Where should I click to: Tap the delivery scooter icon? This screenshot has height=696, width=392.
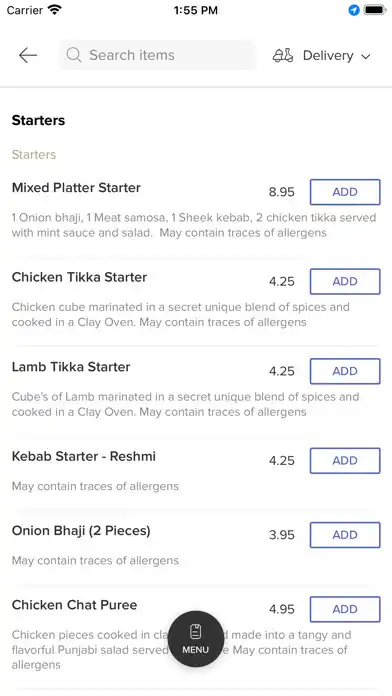tap(283, 55)
